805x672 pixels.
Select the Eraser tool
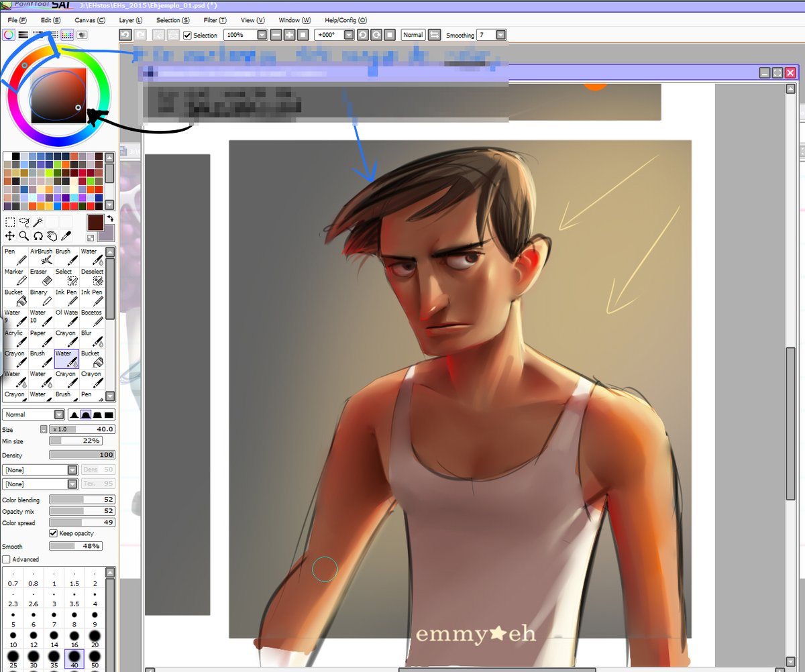41,277
